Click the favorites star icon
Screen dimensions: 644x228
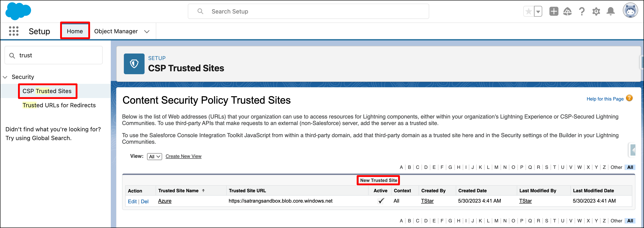(528, 11)
